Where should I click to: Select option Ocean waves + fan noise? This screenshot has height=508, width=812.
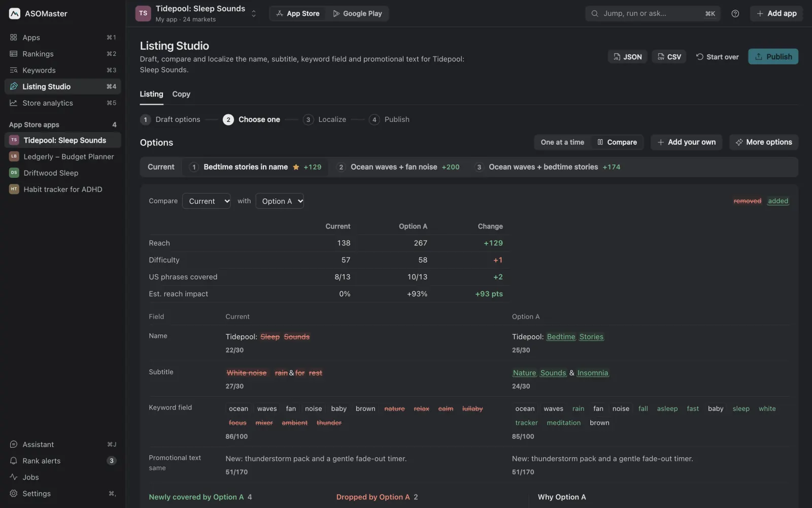pos(398,167)
